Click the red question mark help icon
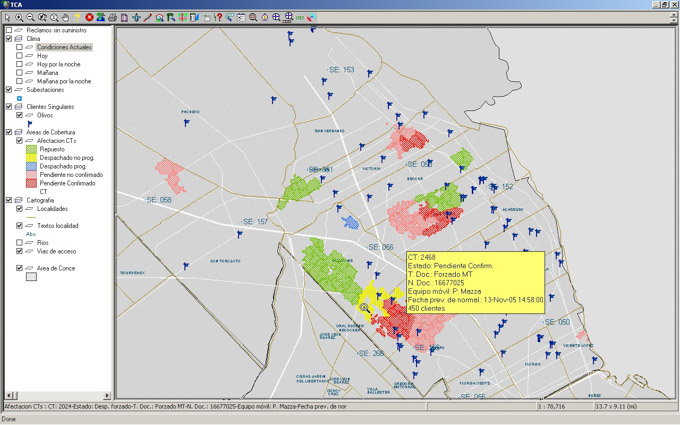680x425 pixels. (218, 18)
